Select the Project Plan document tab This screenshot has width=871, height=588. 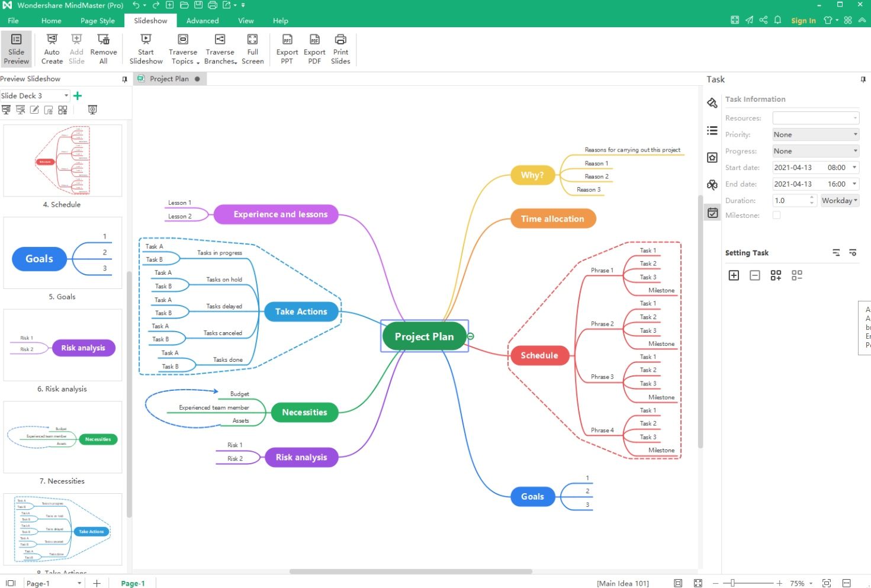coord(170,78)
